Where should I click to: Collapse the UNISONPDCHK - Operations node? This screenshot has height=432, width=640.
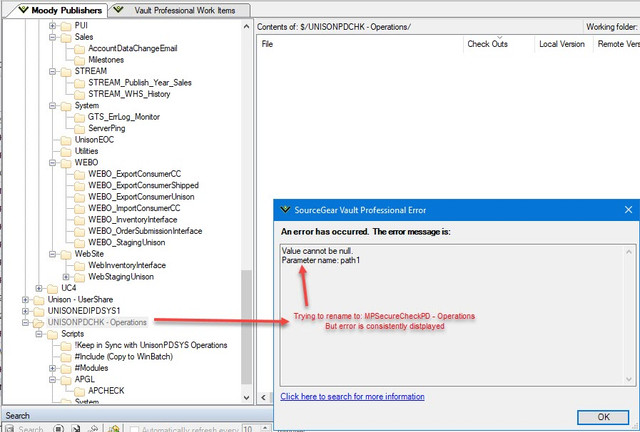click(25, 323)
